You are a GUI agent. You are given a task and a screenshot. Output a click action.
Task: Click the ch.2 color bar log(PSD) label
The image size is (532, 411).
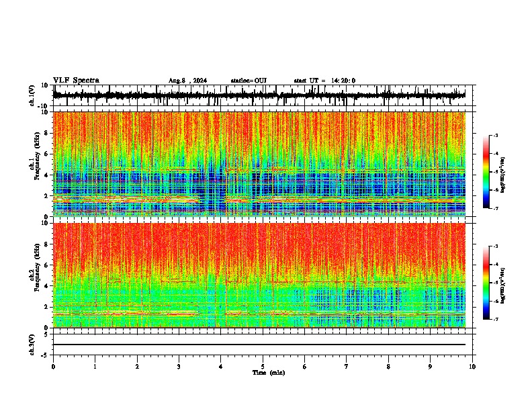pos(502,285)
